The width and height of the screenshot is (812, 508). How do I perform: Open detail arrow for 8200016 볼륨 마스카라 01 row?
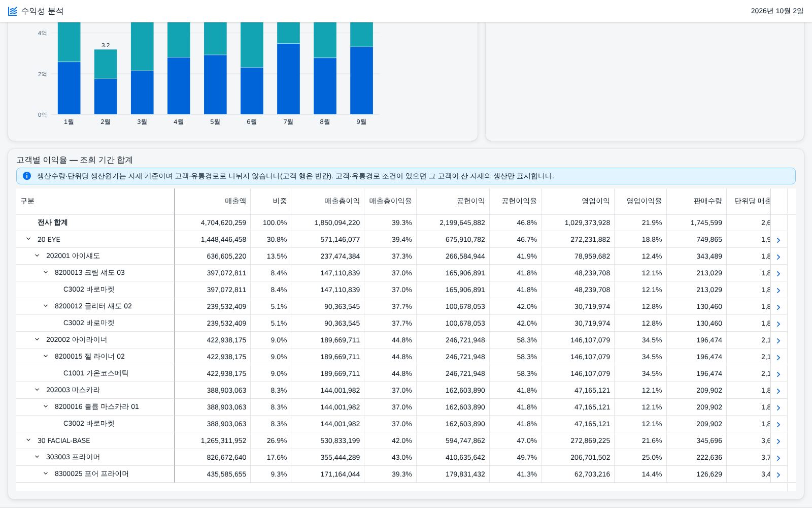pos(779,407)
